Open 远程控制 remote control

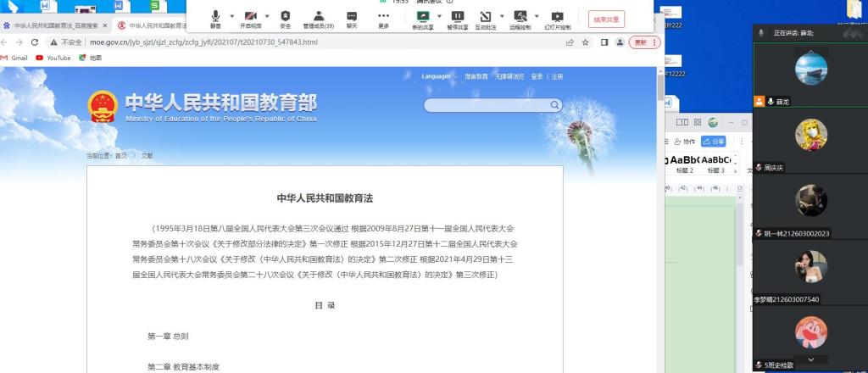520,19
